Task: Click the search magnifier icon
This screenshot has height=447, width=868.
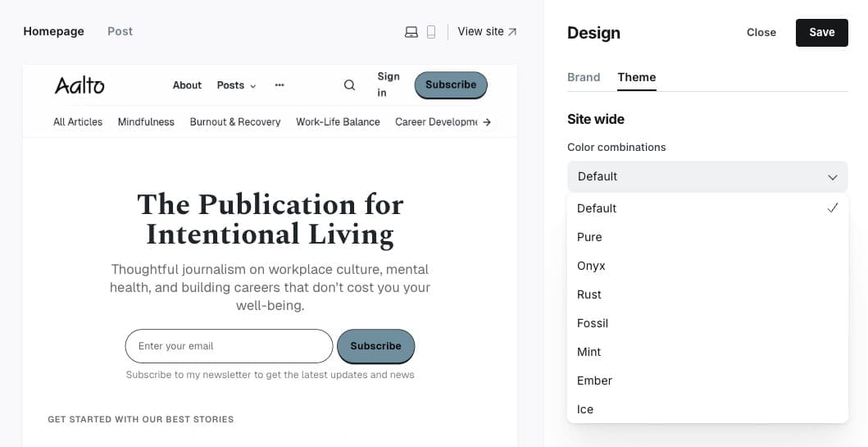Action: point(349,85)
